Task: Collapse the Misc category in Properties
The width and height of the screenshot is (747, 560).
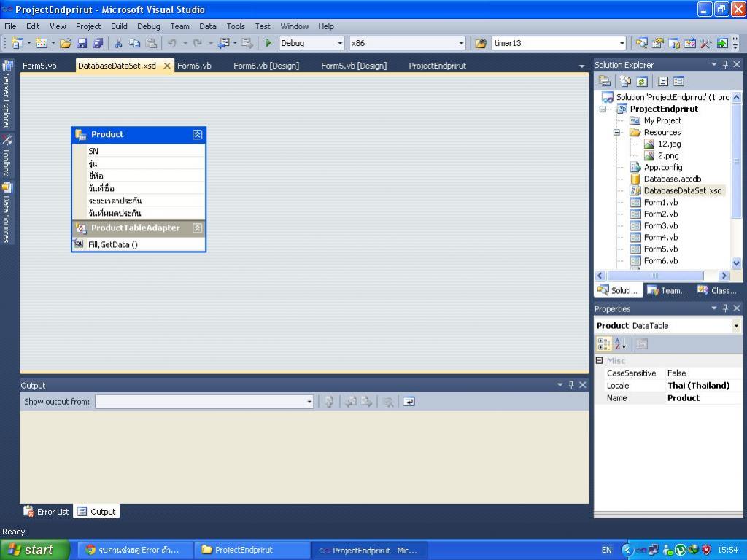Action: coord(600,360)
